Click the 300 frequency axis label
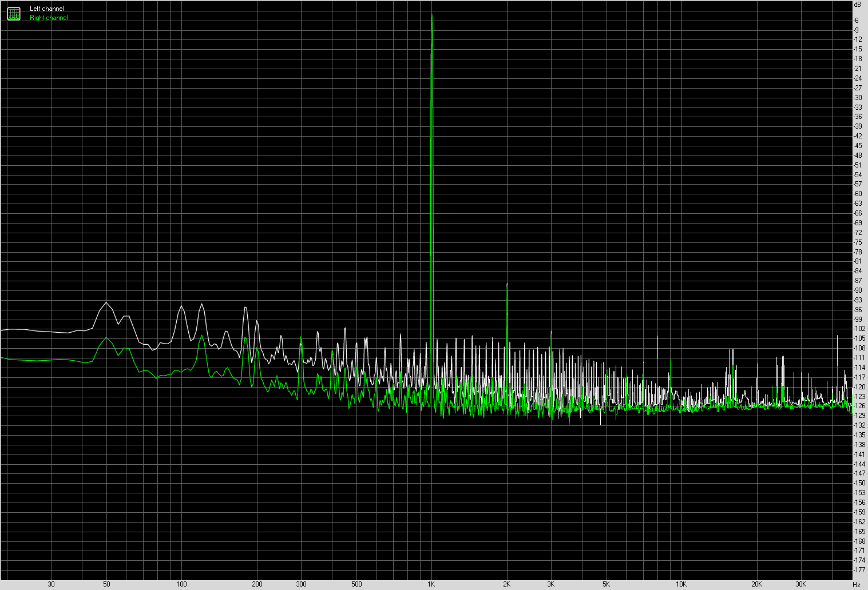The image size is (868, 590). pyautogui.click(x=301, y=584)
